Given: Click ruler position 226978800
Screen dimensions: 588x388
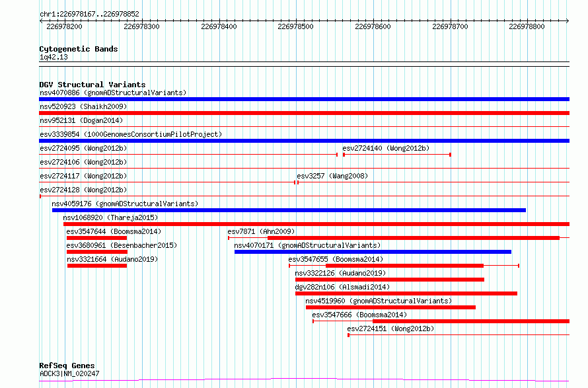Looking at the screenshot, I should [527, 26].
